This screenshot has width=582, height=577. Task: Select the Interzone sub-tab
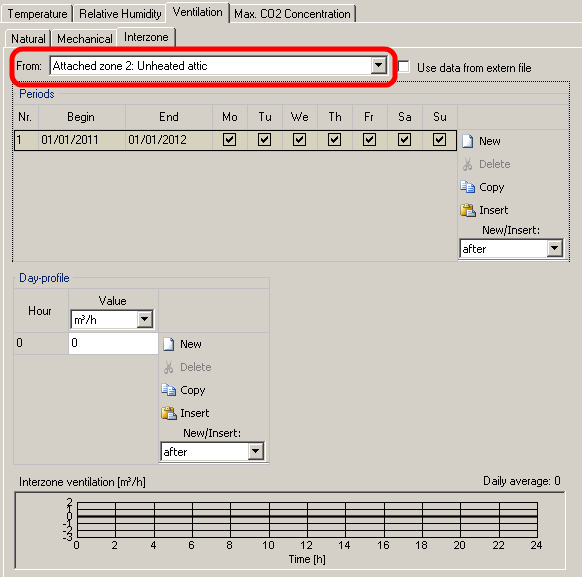(x=146, y=37)
